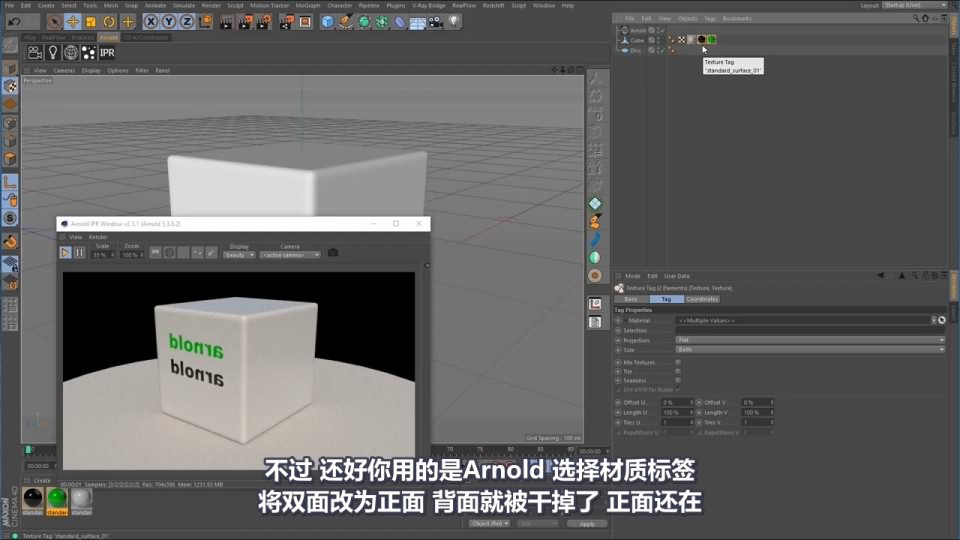Viewport: 960px width, 540px height.
Task: Click the Offset U value field
Action: (x=677, y=403)
